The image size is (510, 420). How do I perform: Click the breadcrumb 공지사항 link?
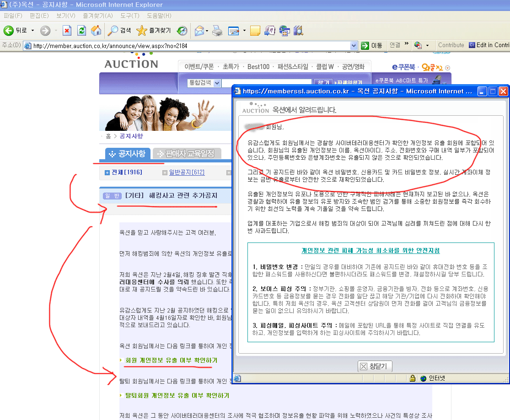point(131,136)
